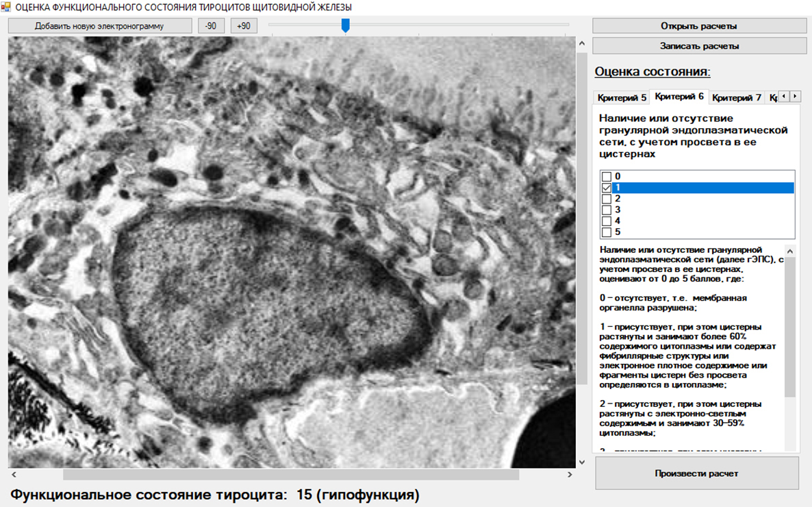
Task: Select the Критерий 6 tab
Action: [x=678, y=97]
